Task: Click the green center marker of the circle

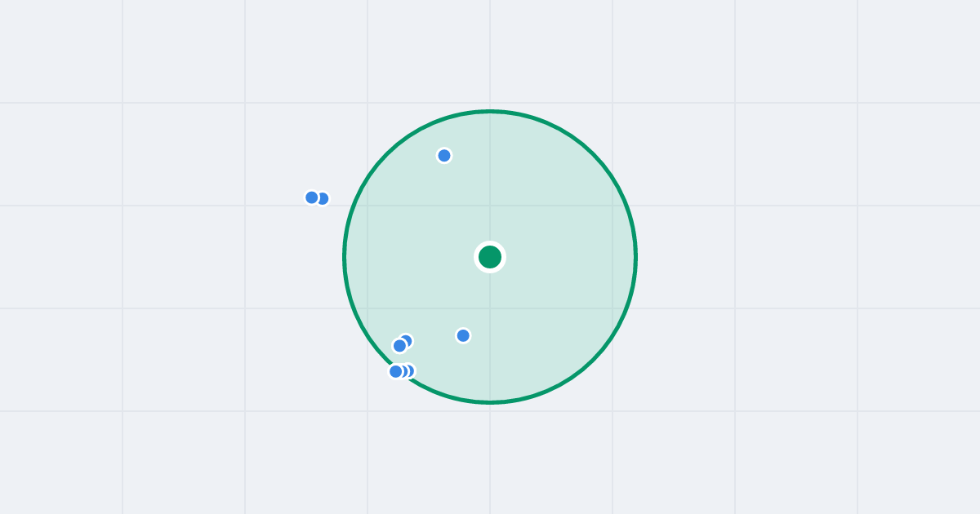Action: (x=490, y=257)
